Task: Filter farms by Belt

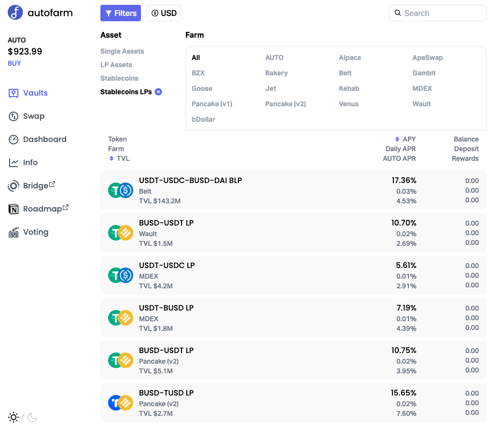Action: pos(345,73)
